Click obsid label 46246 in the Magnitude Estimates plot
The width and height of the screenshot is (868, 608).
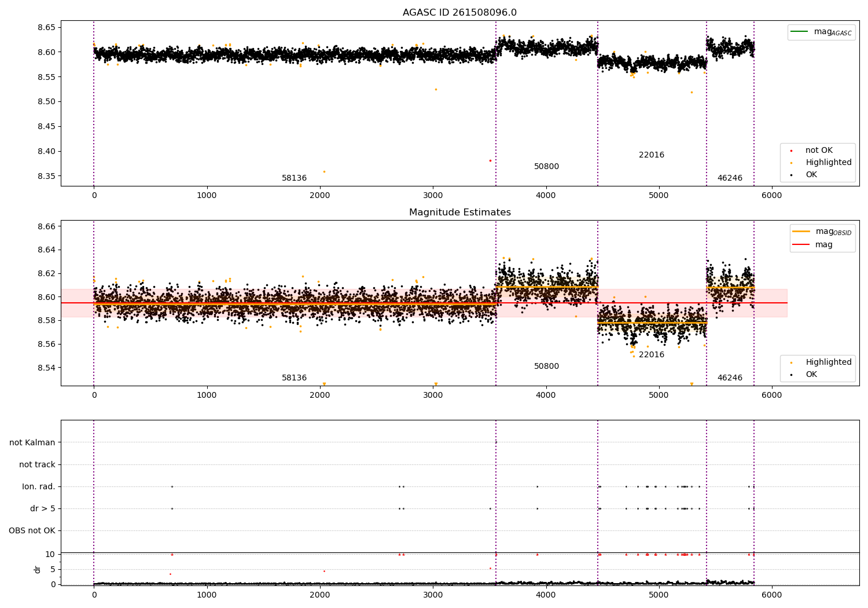coord(730,378)
